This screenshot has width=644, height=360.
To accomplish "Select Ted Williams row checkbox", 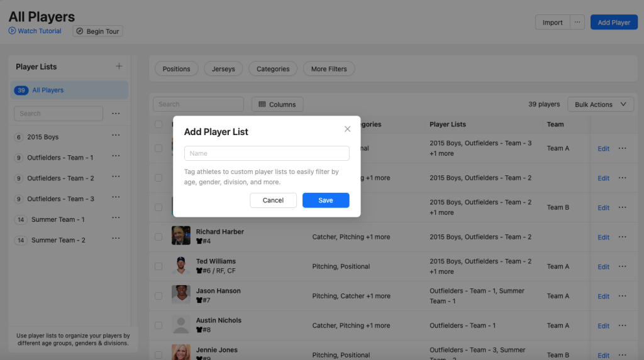I will point(158,266).
